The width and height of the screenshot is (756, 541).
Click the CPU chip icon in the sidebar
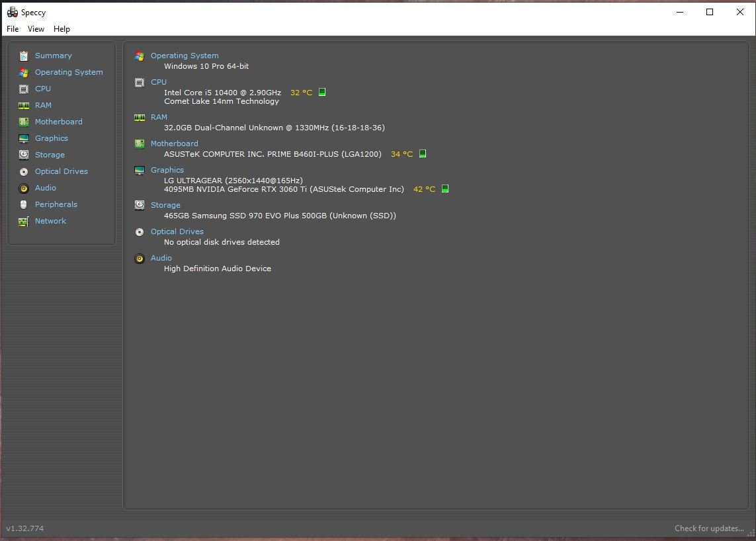(24, 89)
